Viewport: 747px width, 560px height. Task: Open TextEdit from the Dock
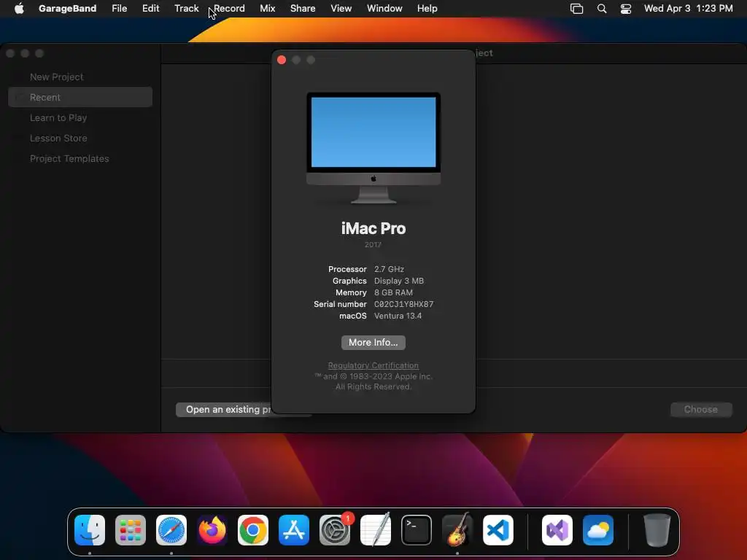(376, 530)
